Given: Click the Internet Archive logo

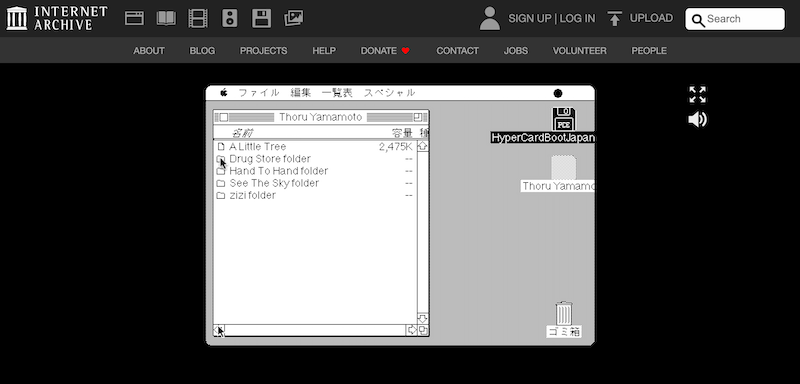Looking at the screenshot, I should tap(57, 18).
